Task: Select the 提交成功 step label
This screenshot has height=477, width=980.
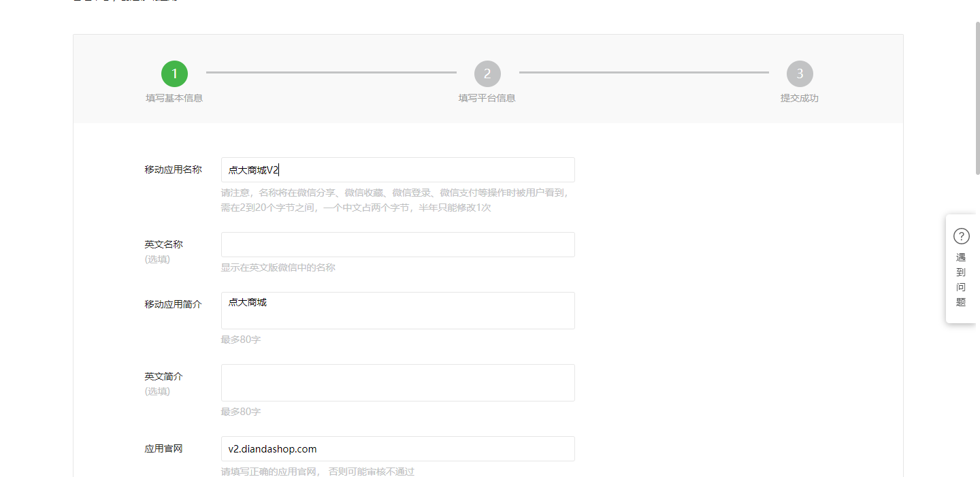Action: pos(800,98)
